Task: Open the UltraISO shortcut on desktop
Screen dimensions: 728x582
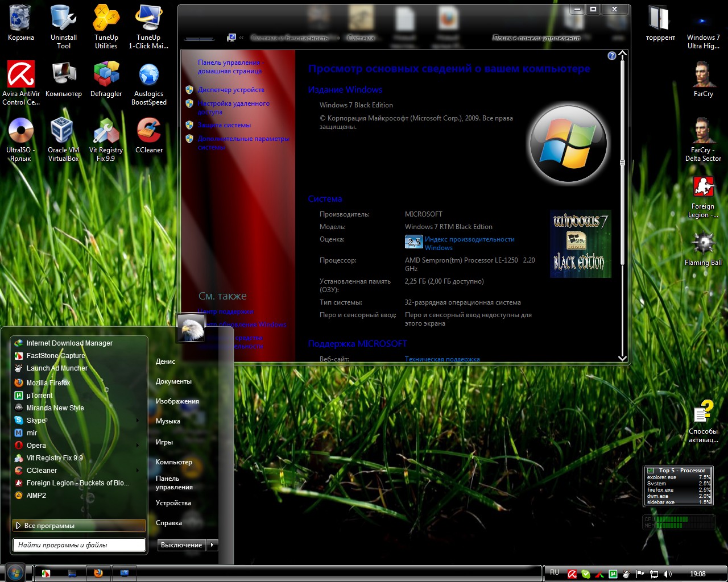Action: (x=21, y=139)
